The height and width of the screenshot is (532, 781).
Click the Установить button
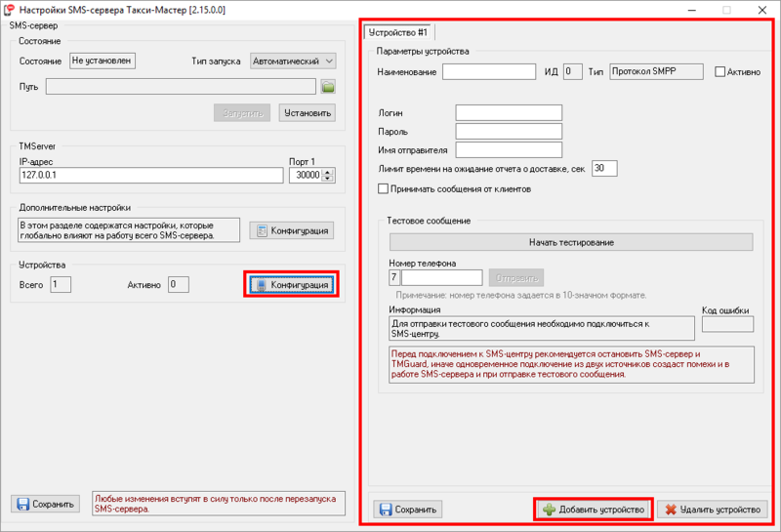click(x=307, y=113)
